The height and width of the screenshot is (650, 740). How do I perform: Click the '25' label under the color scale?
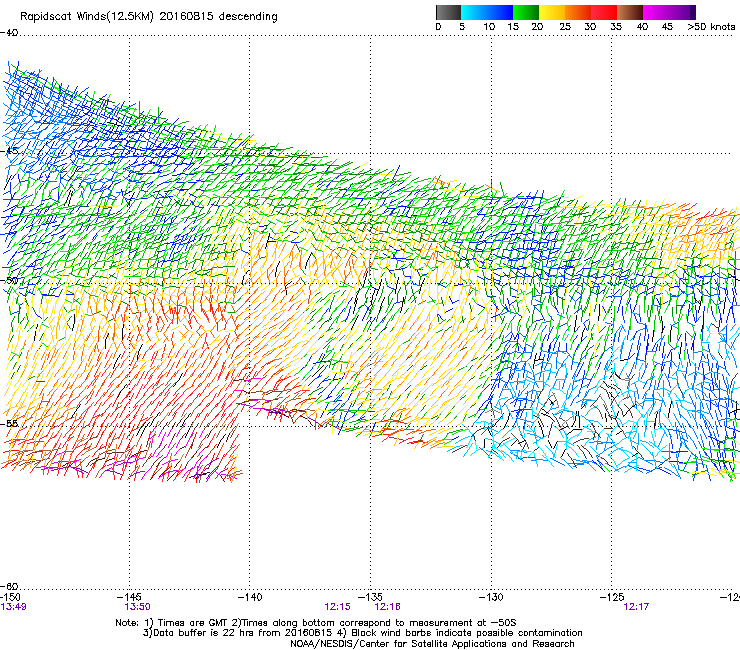[565, 27]
